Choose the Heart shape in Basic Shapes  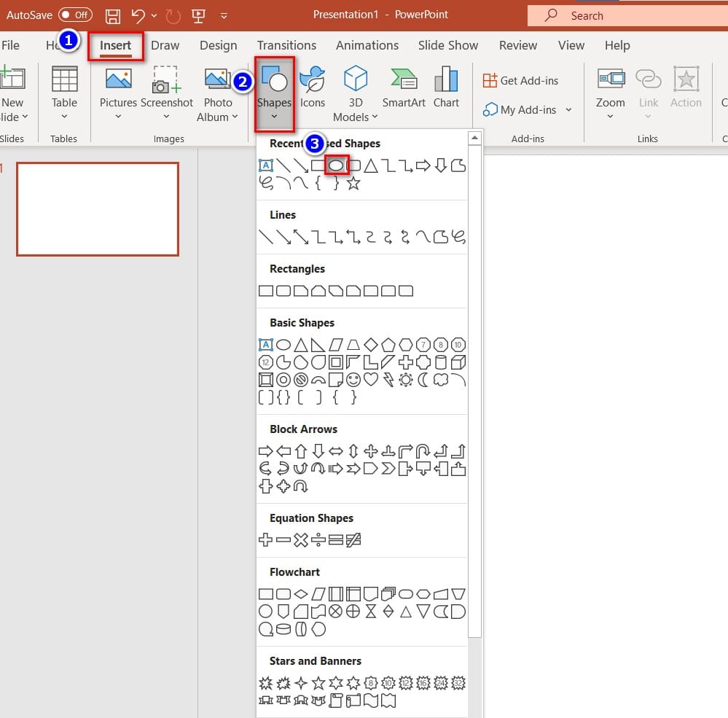click(x=371, y=380)
